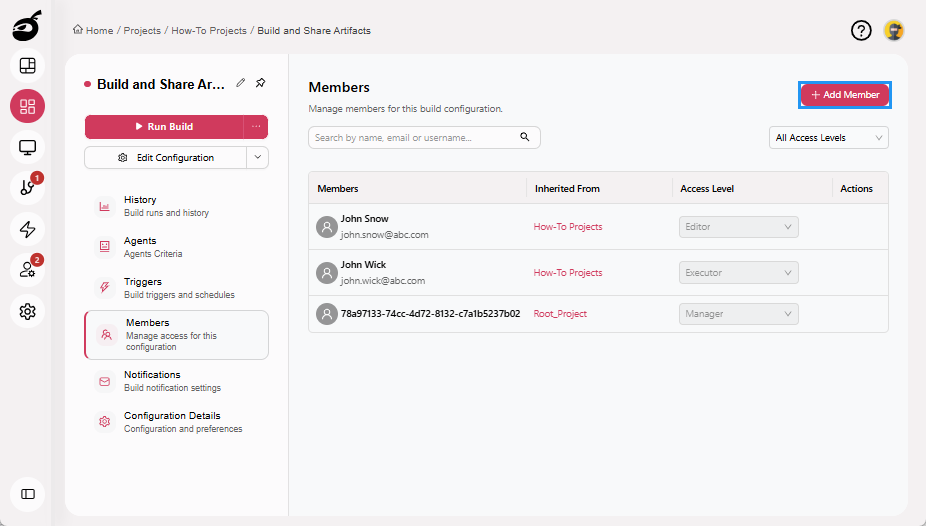Image resolution: width=926 pixels, height=526 pixels.
Task: Click the three-dots menu next to Run Build
Action: tap(256, 126)
